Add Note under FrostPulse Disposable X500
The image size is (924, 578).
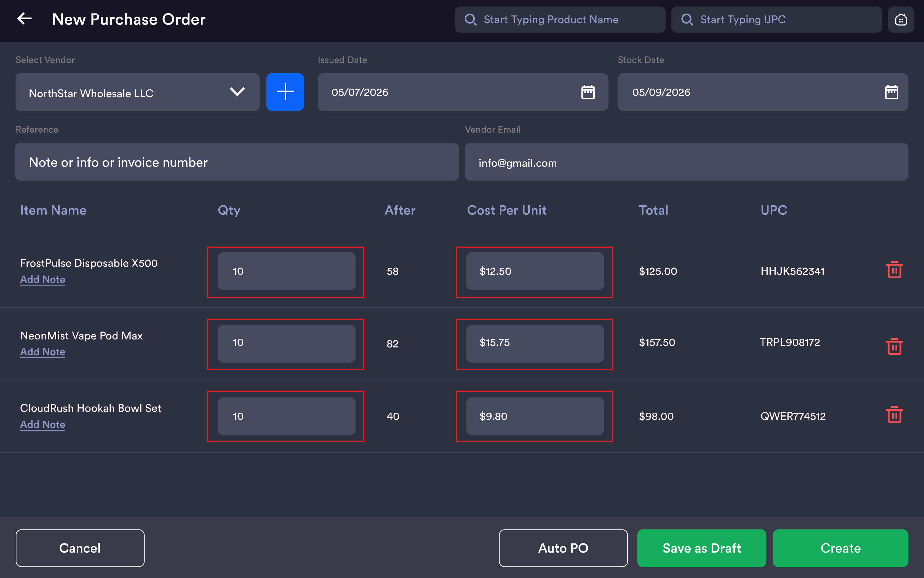pos(43,279)
